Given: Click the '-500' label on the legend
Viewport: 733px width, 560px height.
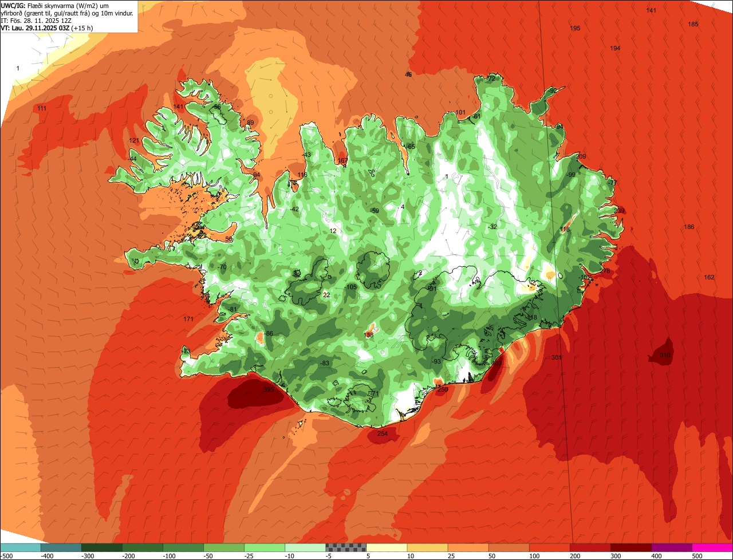Looking at the screenshot, I should [x=6, y=556].
